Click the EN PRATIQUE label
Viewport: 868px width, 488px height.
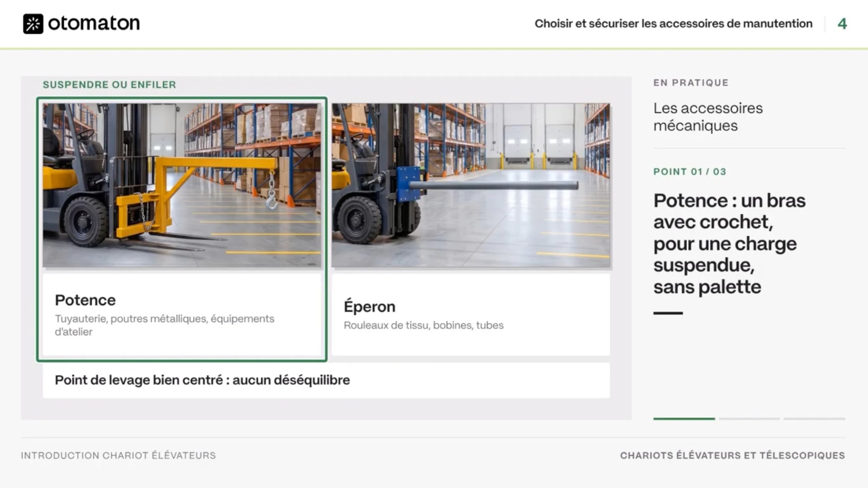tap(691, 83)
